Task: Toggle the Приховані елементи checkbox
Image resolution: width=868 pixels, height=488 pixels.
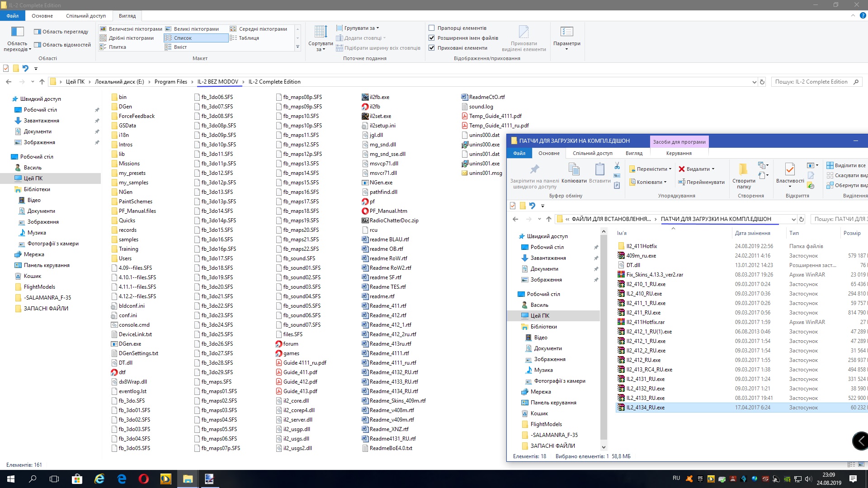Action: coord(432,48)
